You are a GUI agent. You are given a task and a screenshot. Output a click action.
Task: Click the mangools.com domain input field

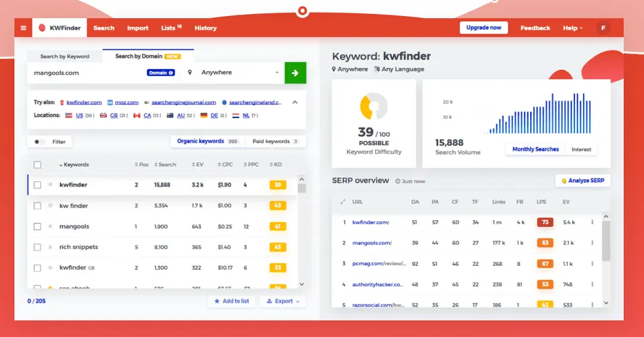(87, 73)
